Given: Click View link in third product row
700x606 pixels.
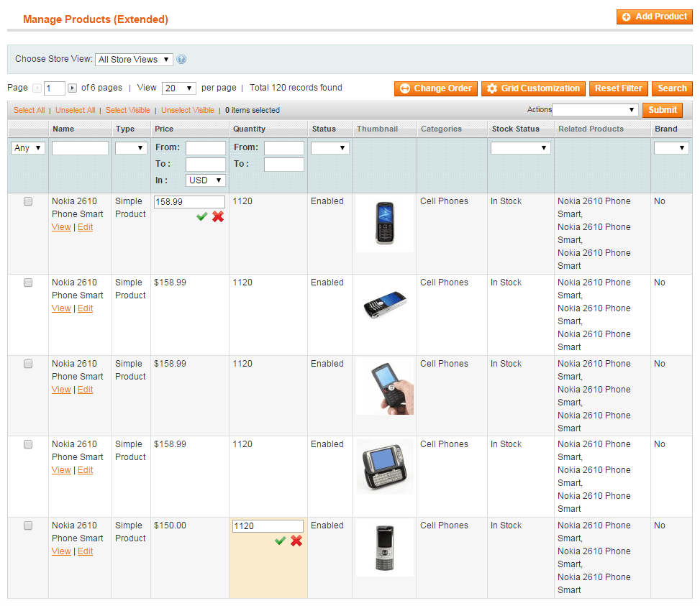Looking at the screenshot, I should [x=61, y=390].
